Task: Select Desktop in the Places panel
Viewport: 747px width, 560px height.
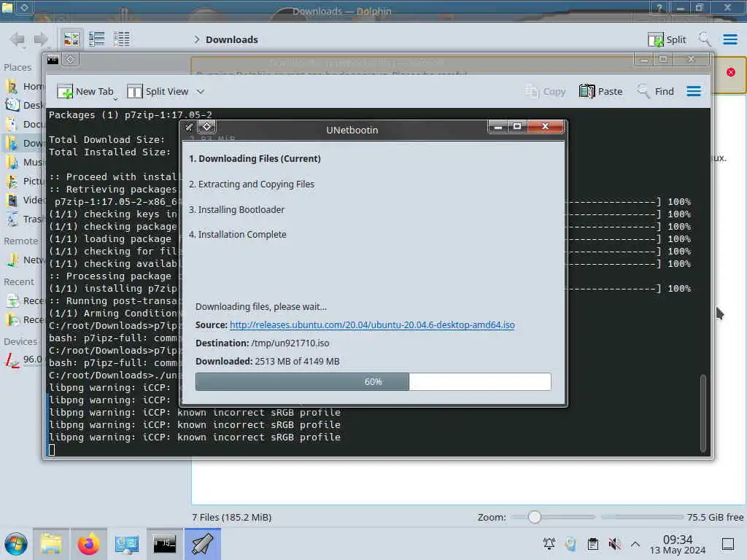Action: [24, 105]
